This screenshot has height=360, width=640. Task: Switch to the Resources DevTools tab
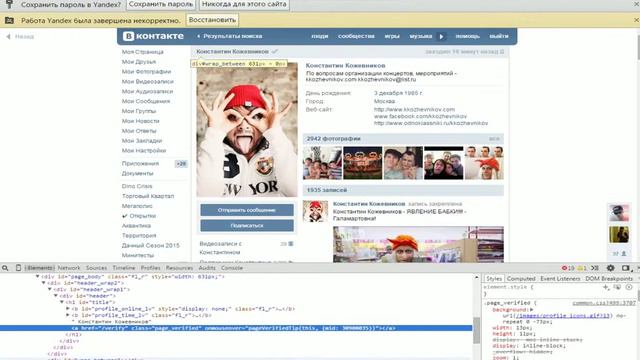179,268
